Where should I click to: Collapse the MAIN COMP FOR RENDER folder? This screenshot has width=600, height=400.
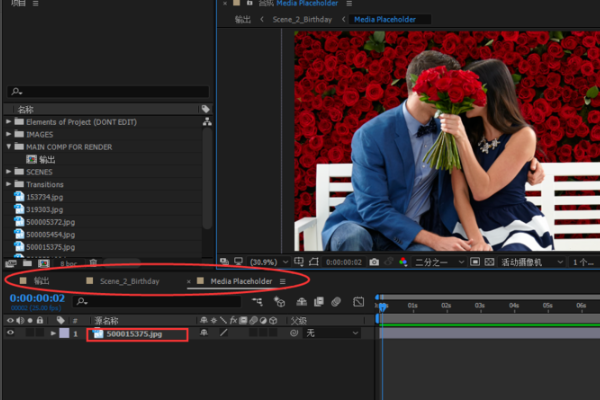9,146
